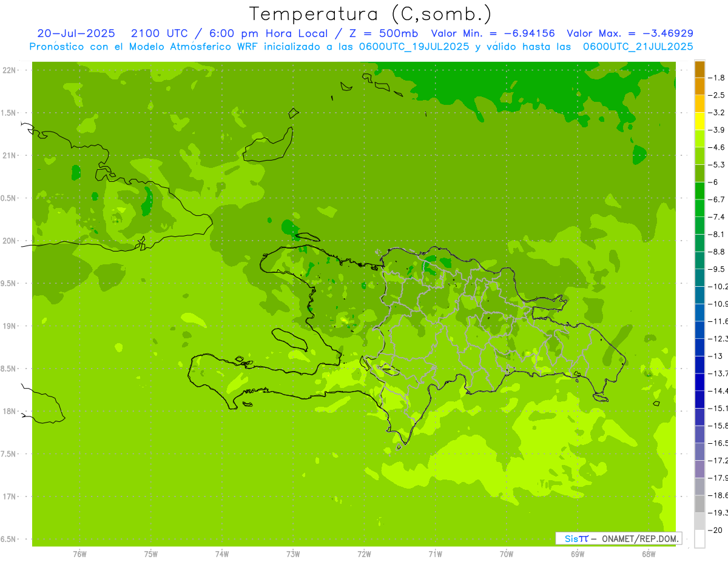Click the 70W longitude axis label
728x562 pixels.
(507, 554)
